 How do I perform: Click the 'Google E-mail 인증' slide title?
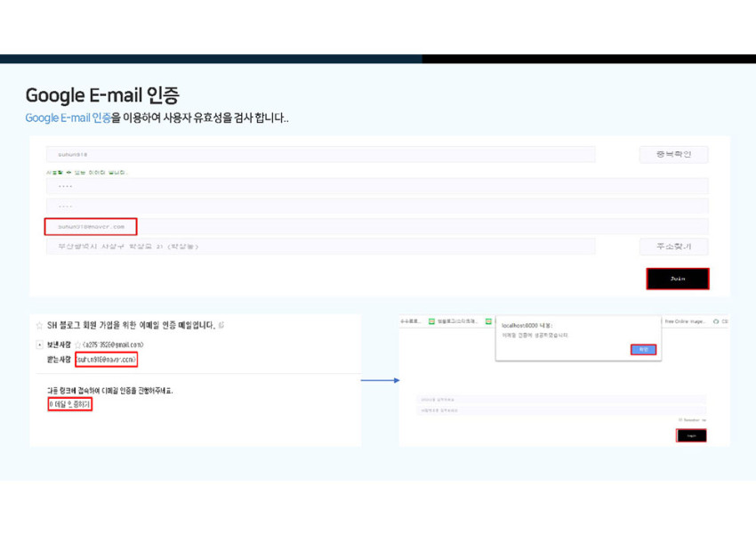point(102,95)
